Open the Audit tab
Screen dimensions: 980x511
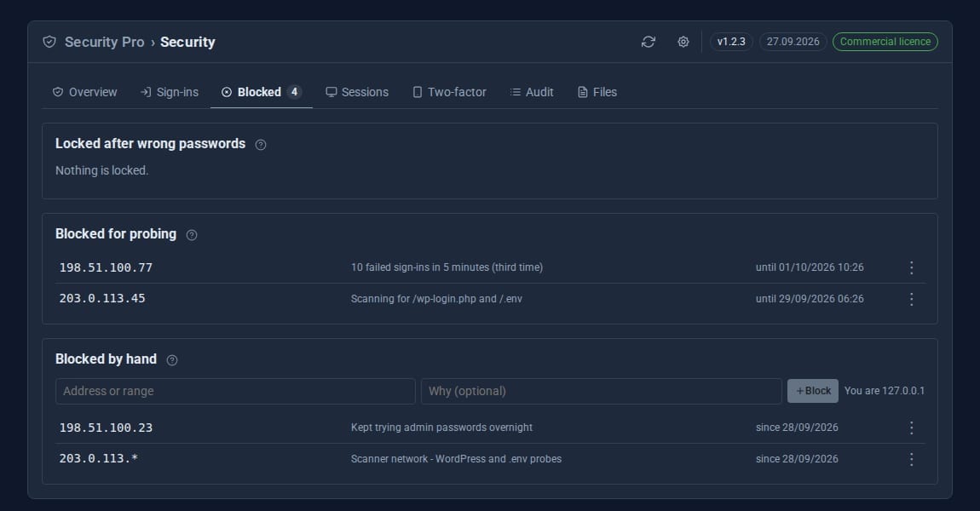[x=532, y=93]
